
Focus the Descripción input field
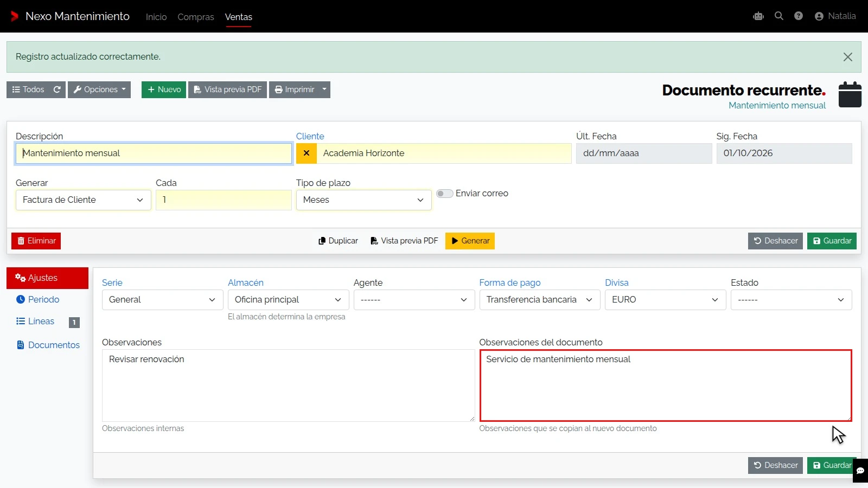coord(154,153)
